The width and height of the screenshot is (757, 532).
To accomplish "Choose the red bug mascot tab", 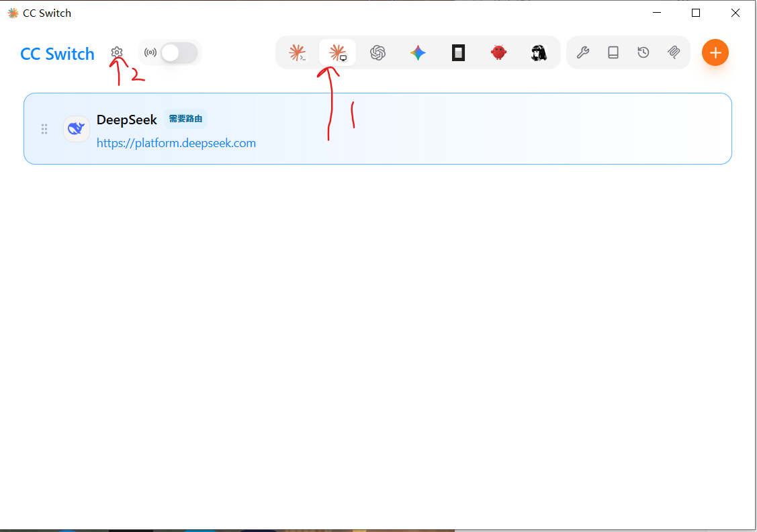I will pyautogui.click(x=498, y=52).
